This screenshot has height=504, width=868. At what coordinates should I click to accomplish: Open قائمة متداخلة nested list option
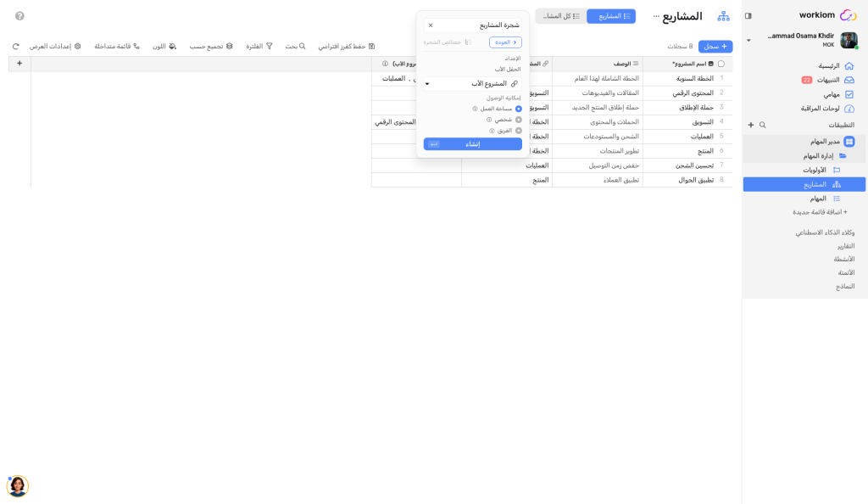[x=117, y=47]
